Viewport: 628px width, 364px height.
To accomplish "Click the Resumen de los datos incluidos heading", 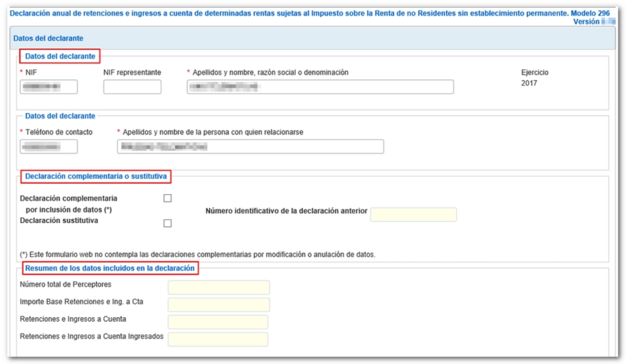I will click(110, 269).
